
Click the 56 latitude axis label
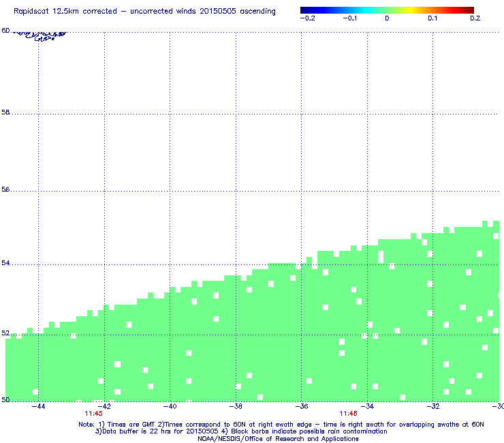point(5,189)
